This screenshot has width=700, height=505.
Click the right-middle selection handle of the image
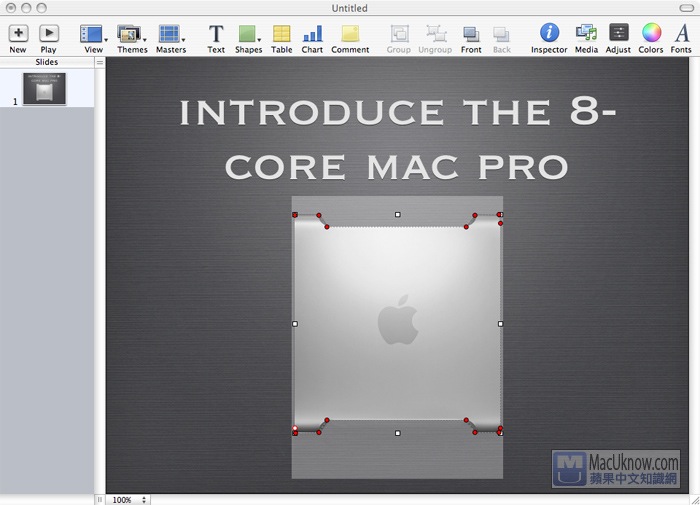point(500,324)
